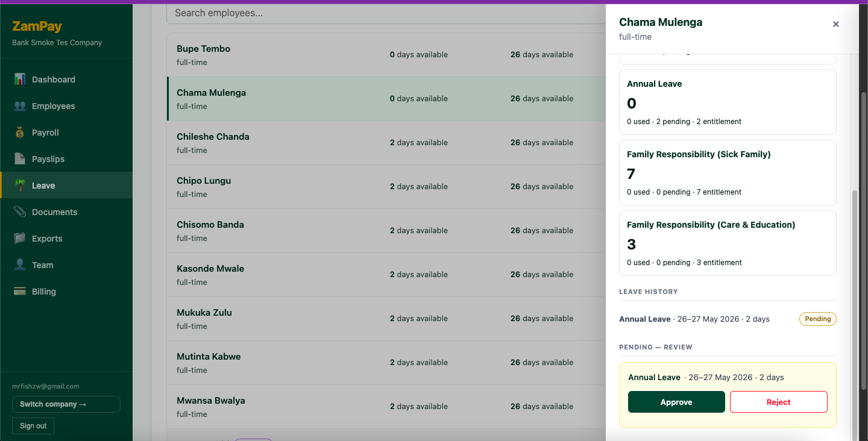868x441 pixels.
Task: Select the Bupe Tembo employee row
Action: (386, 55)
